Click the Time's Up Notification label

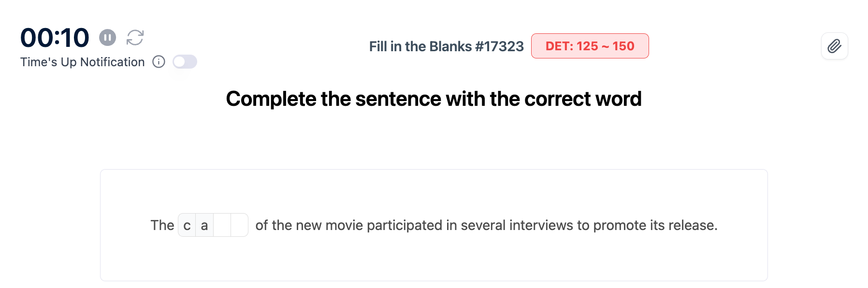pos(82,62)
